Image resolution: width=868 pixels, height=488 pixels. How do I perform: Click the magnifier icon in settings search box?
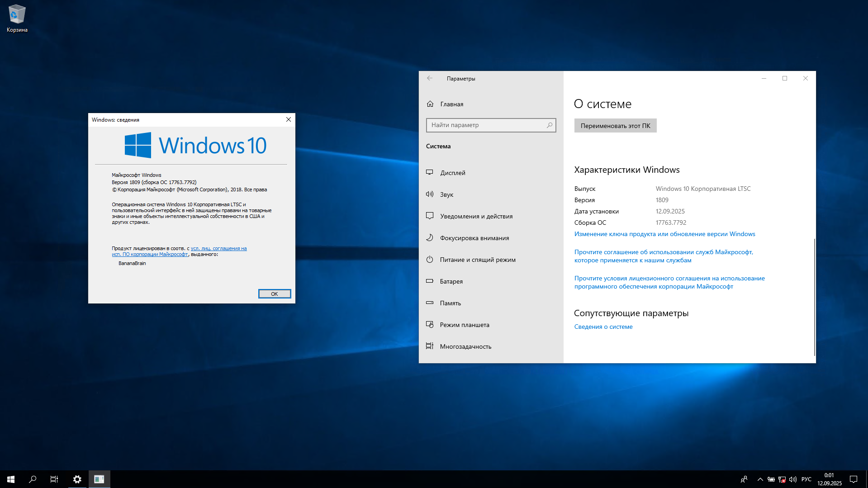(550, 125)
